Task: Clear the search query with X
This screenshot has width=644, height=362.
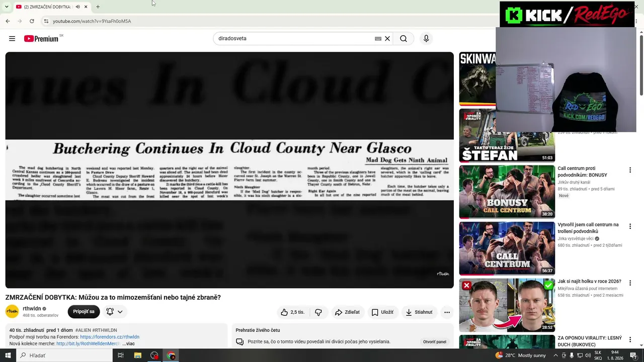Action: pyautogui.click(x=387, y=39)
